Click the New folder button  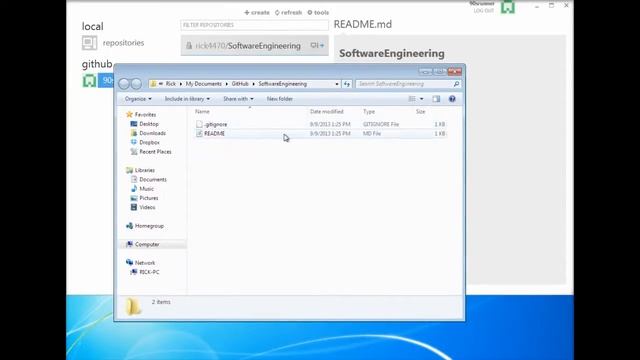(x=280, y=99)
